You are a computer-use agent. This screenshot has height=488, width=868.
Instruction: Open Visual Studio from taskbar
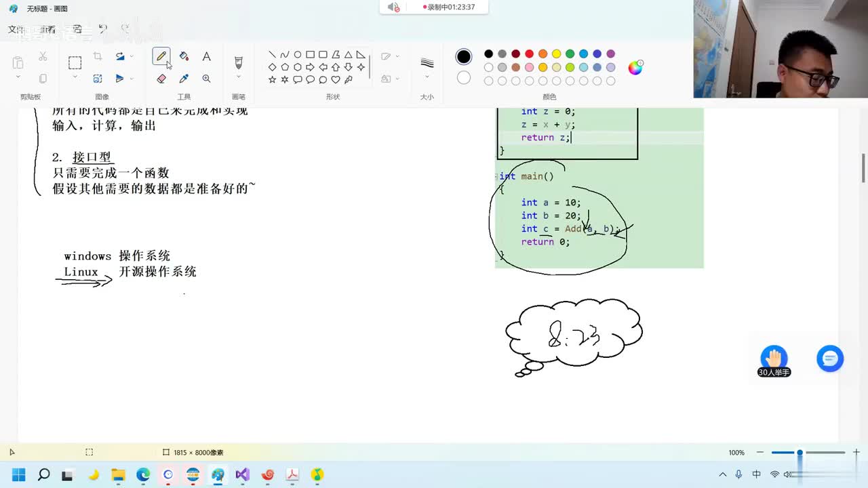243,474
